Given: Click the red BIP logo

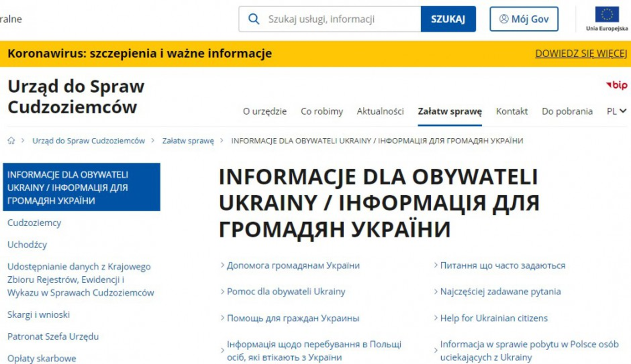Looking at the screenshot, I should tap(616, 86).
